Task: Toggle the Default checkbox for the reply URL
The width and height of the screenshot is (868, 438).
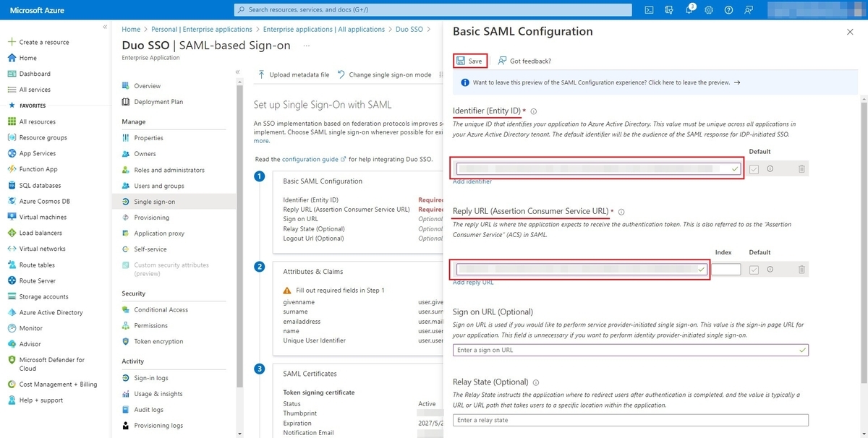Action: [755, 270]
